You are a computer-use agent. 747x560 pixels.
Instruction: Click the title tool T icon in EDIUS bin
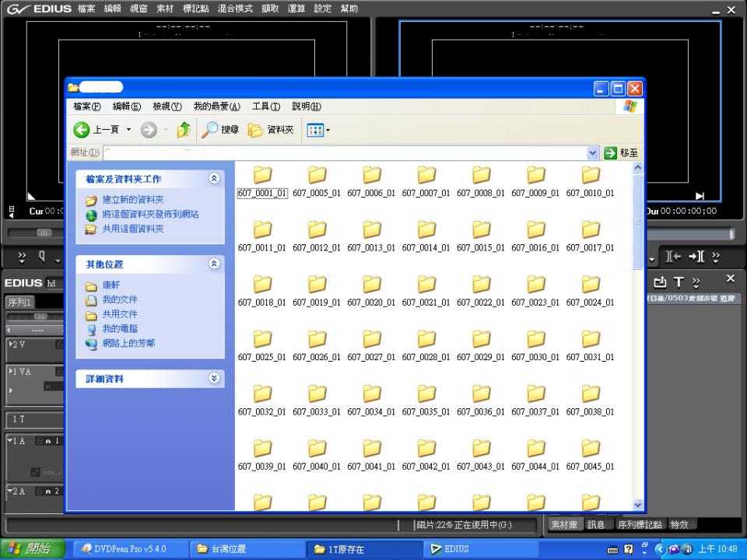(679, 282)
